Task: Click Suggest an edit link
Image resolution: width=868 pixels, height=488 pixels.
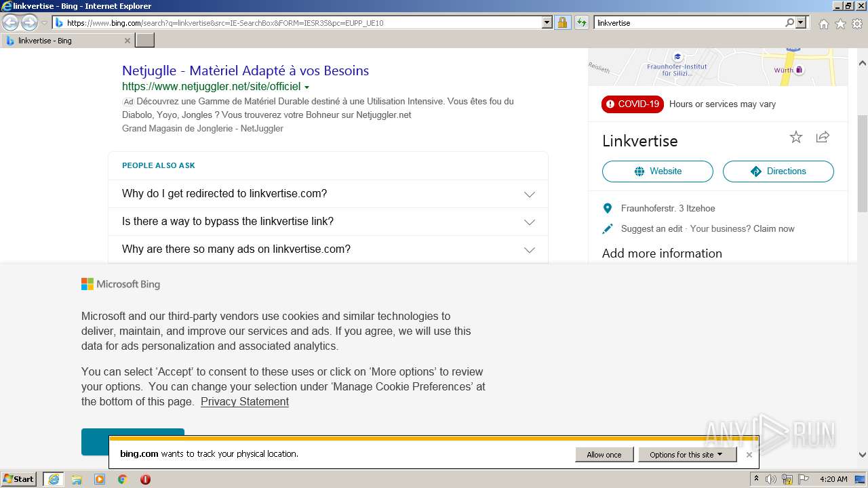Action: [x=652, y=229]
